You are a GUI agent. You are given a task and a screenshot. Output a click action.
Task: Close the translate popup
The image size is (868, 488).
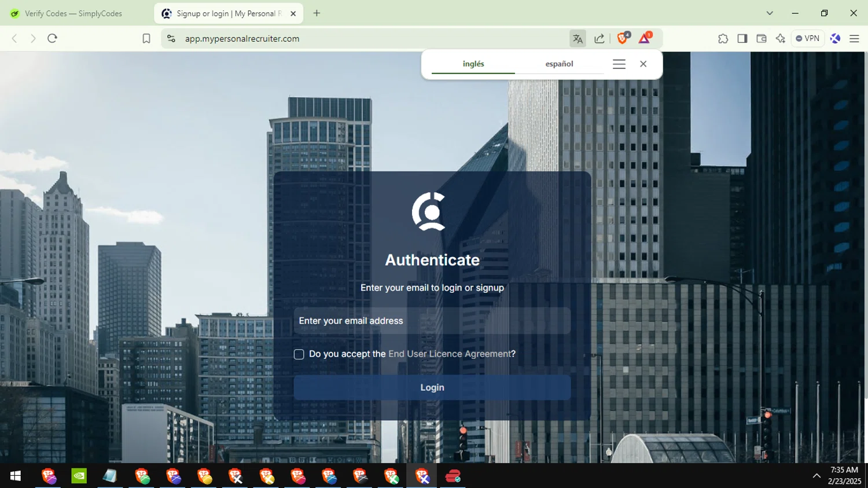(643, 64)
